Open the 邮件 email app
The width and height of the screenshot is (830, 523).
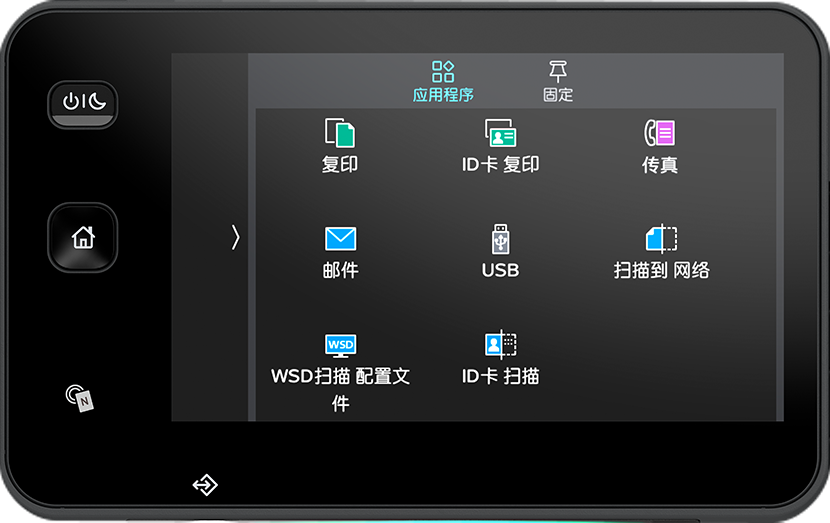click(x=340, y=253)
